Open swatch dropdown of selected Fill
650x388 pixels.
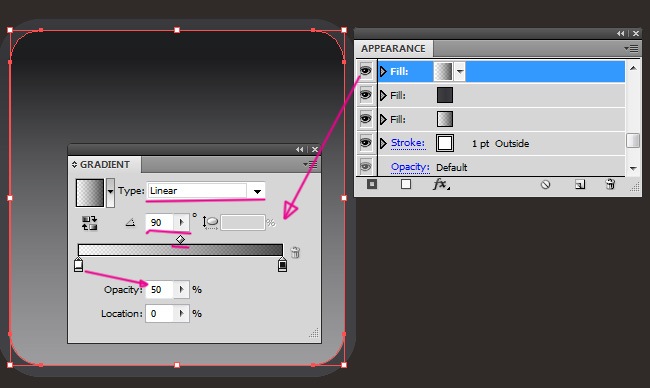[460, 71]
